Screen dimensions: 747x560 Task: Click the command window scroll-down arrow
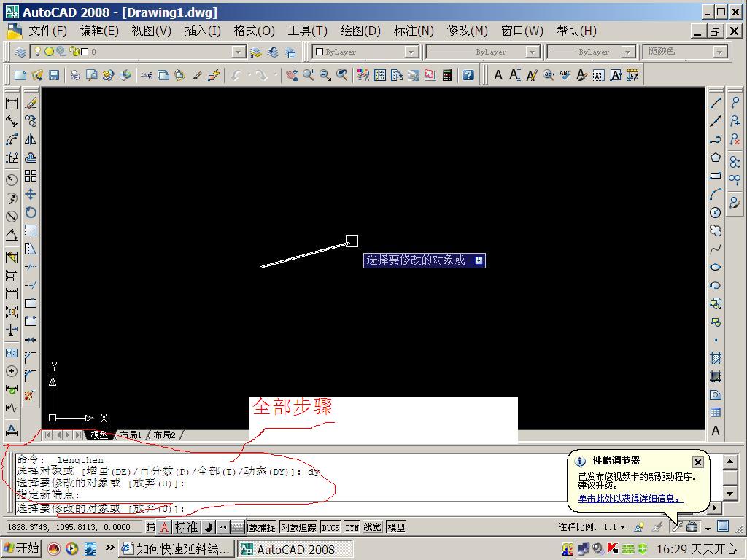(x=729, y=494)
